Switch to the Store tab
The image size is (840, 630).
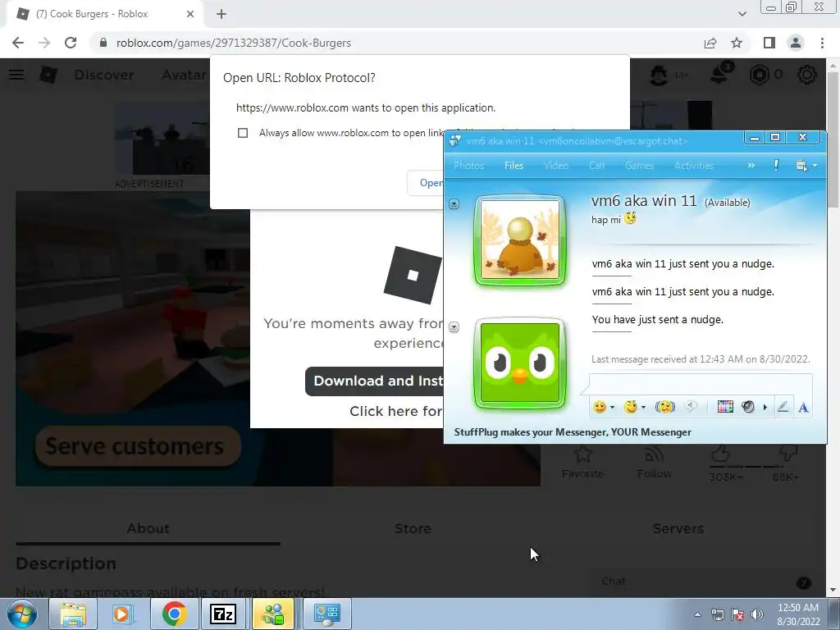(x=413, y=529)
